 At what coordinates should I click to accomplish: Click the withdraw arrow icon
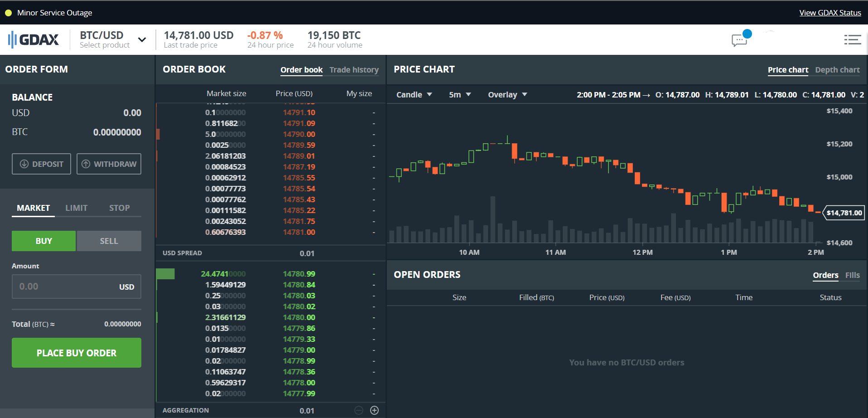(x=86, y=164)
